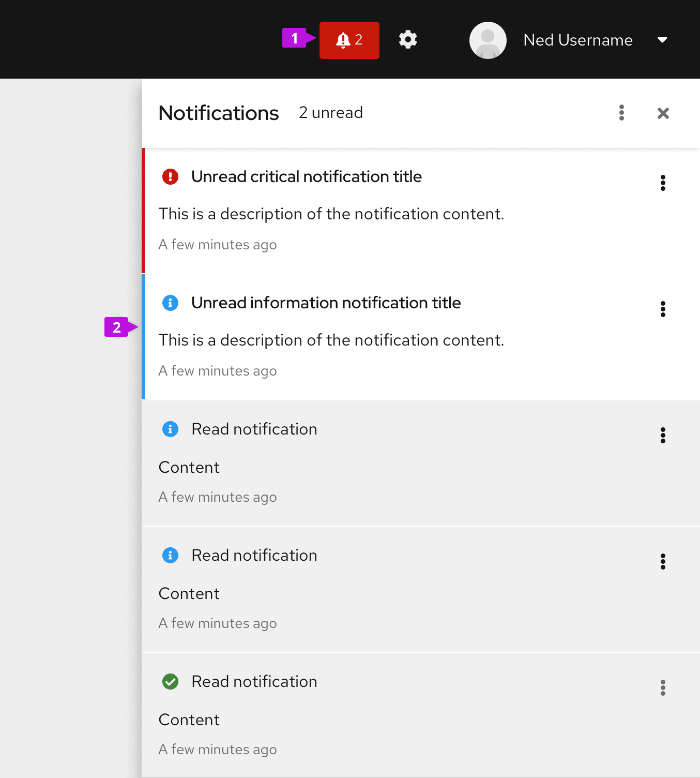Select Unread information notification title

point(326,303)
